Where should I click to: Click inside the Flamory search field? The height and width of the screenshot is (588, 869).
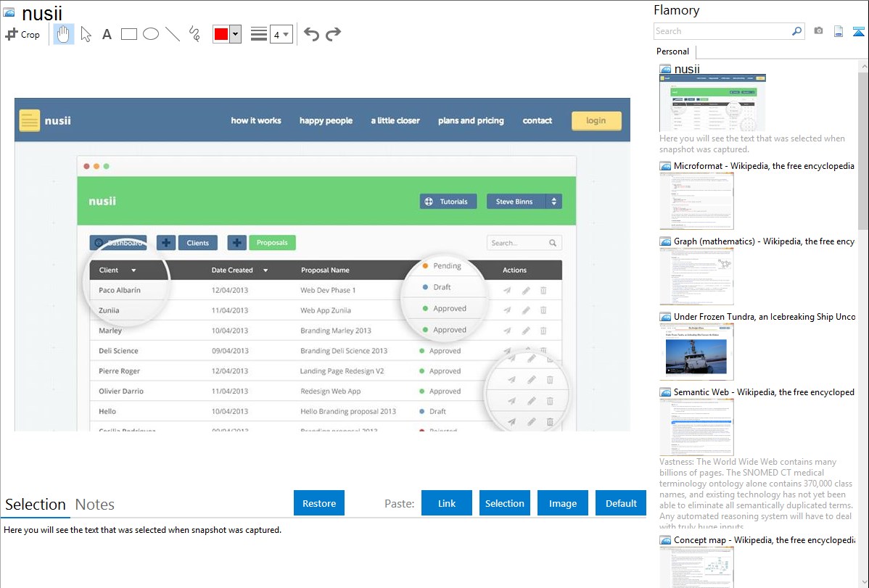point(722,31)
